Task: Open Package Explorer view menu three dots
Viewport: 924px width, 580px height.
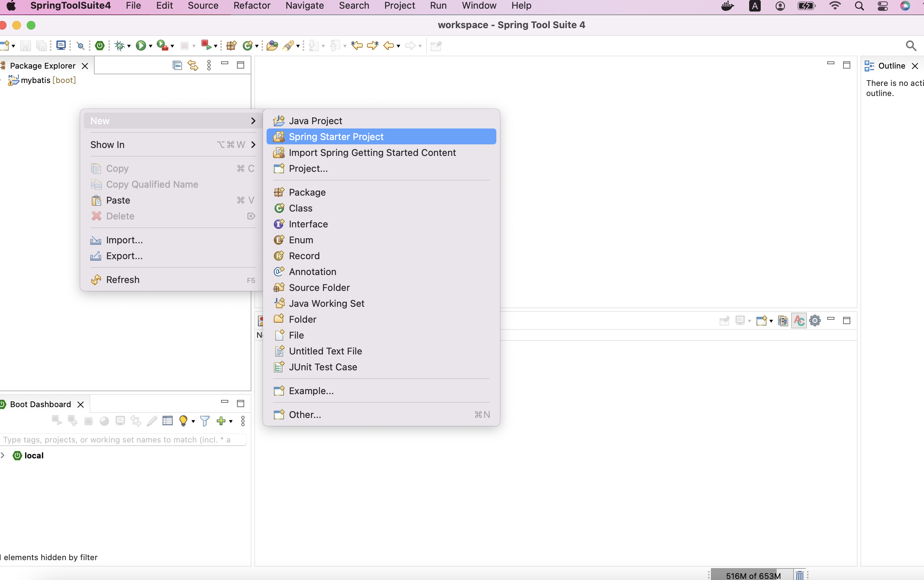Action: (x=209, y=65)
